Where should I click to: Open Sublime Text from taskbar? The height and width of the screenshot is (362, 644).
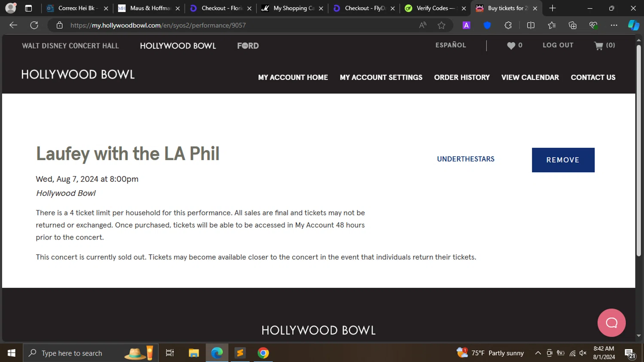[240, 353]
